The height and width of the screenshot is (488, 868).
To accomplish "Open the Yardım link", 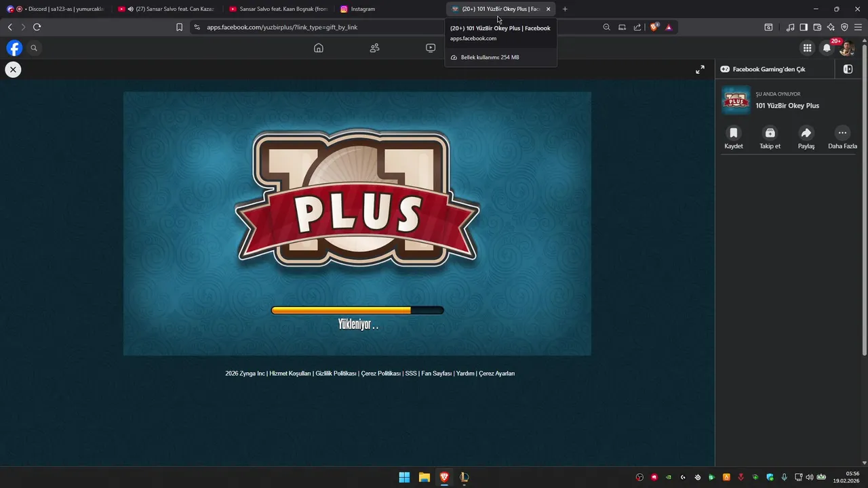I will [x=465, y=373].
